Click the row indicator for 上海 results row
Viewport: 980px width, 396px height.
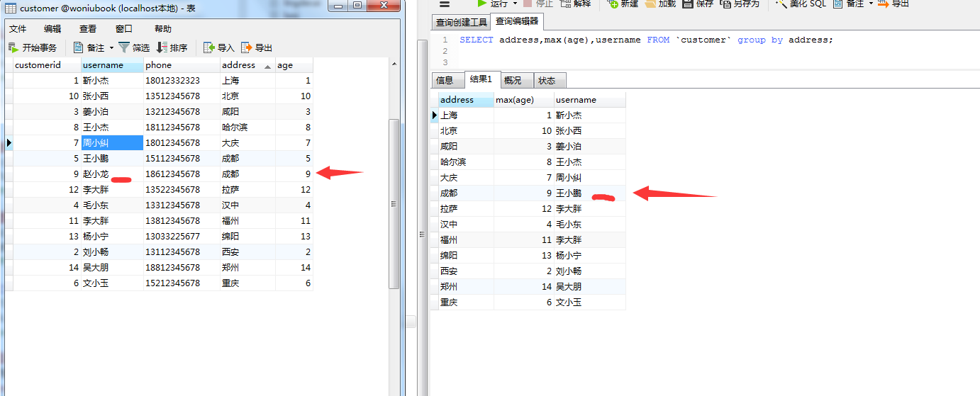435,115
